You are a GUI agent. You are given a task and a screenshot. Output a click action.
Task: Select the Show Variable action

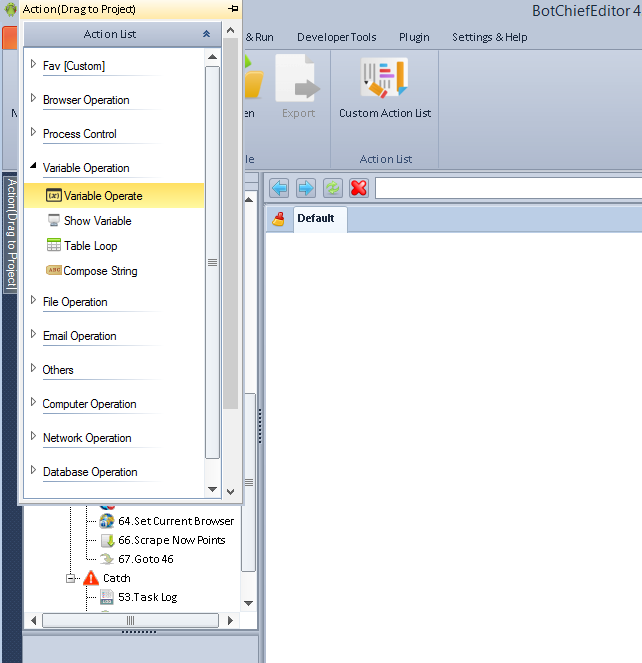[97, 221]
